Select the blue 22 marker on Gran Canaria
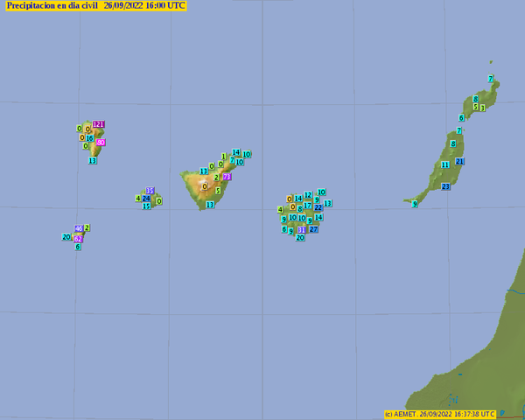 point(318,208)
